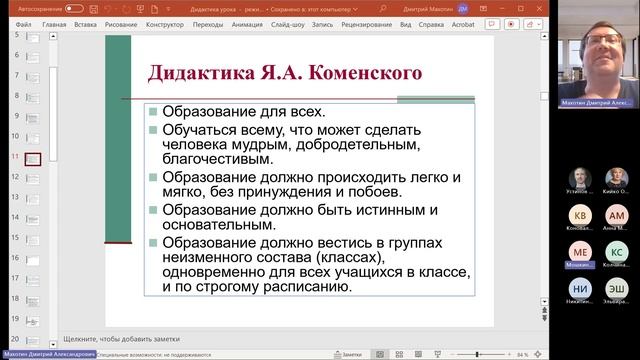Select slide 7 thumbnail
Screen dimensions: 640x360
[x=33, y=78]
